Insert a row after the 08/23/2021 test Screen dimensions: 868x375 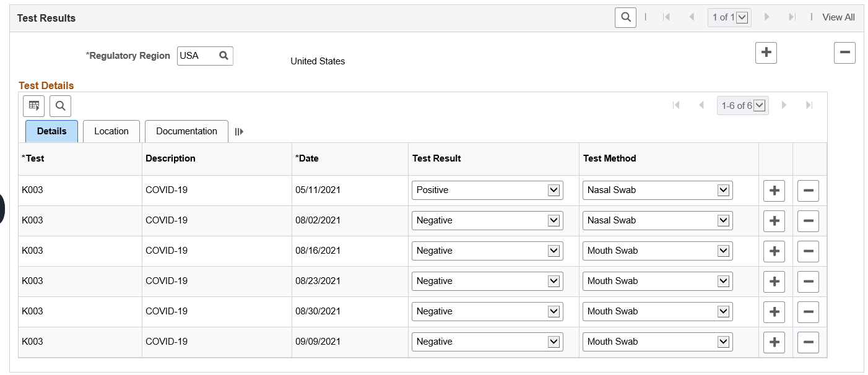pos(774,282)
